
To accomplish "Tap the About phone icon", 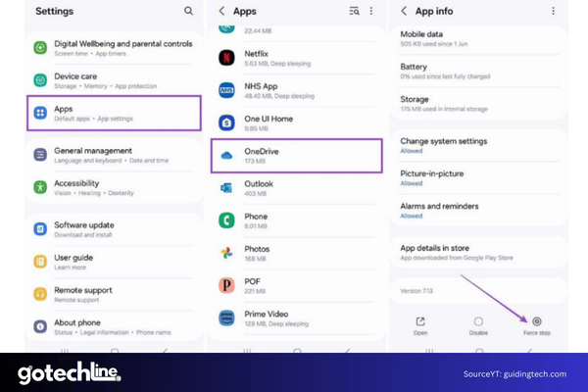I will coord(40,326).
